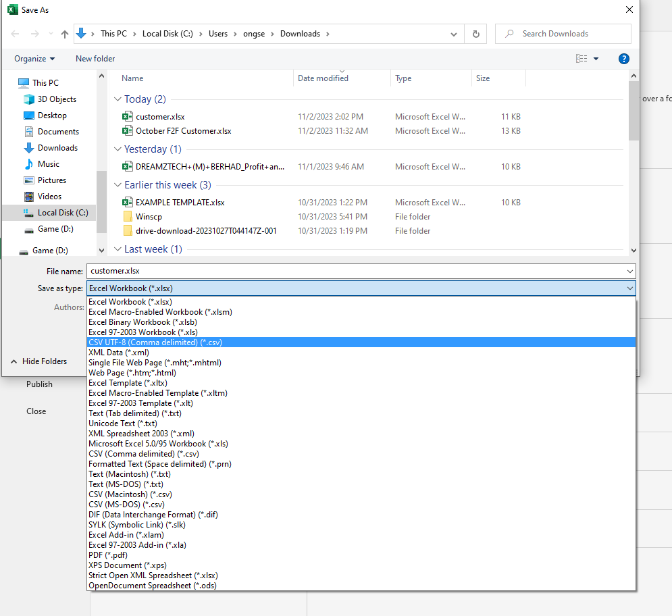The image size is (672, 616).
Task: Collapse the Yesterday group
Action: click(118, 149)
